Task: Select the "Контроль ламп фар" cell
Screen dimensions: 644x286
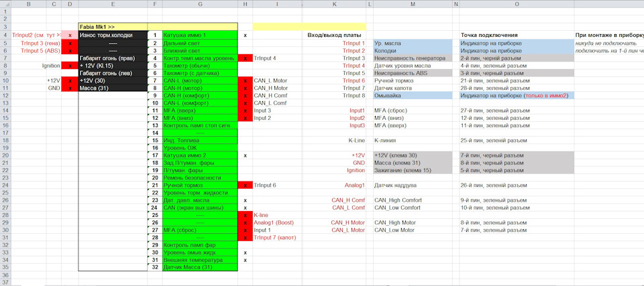Action: (x=200, y=245)
